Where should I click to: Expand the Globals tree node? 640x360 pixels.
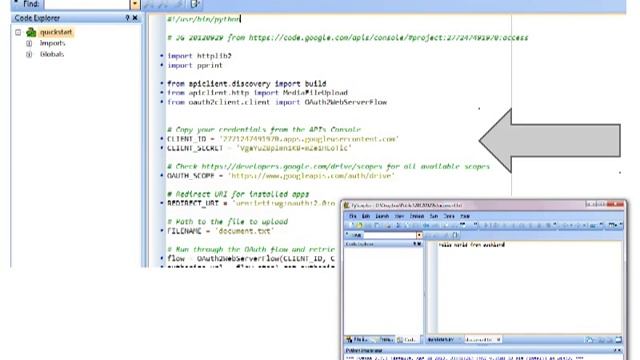point(29,54)
